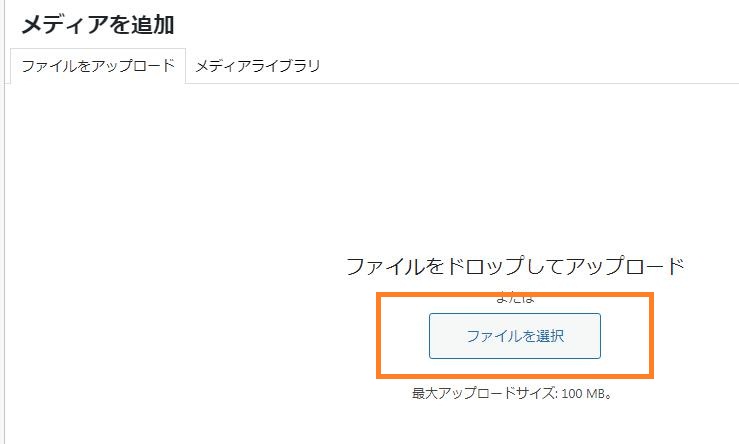Switch to the メディアライブラリ tab
Viewport: 739px width, 444px height.
click(257, 66)
